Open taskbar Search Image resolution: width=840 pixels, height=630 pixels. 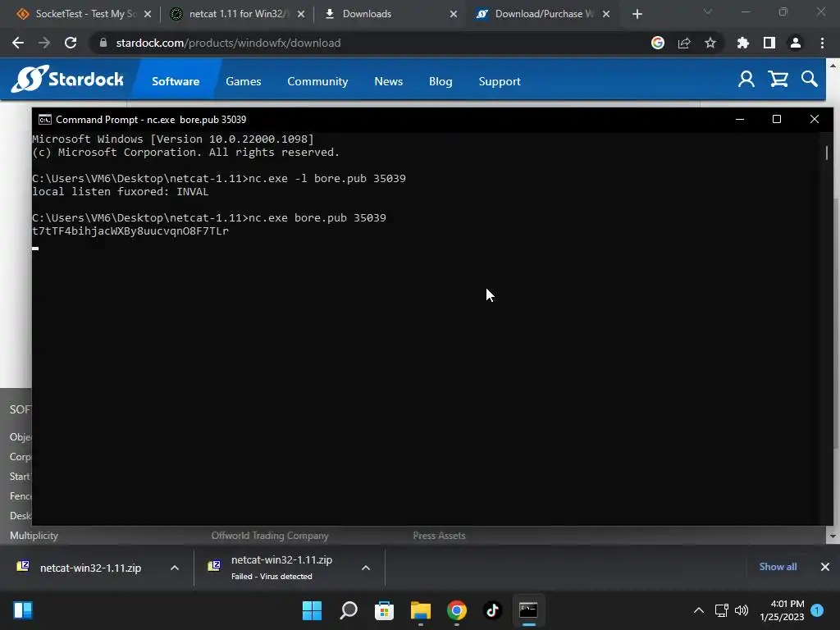(348, 610)
